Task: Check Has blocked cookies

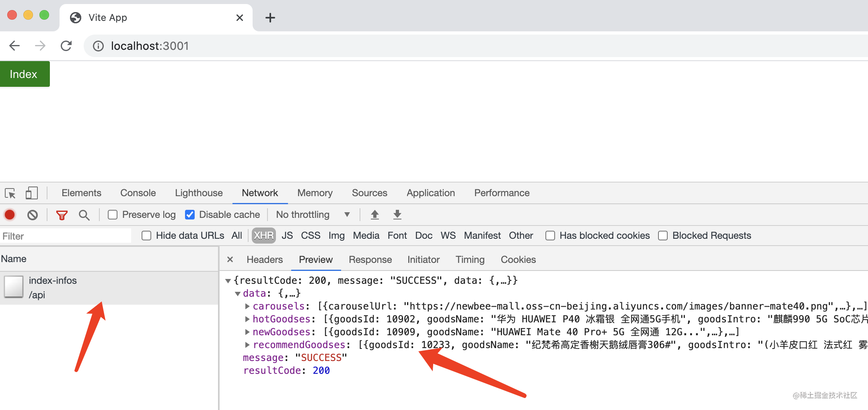Action: point(550,236)
